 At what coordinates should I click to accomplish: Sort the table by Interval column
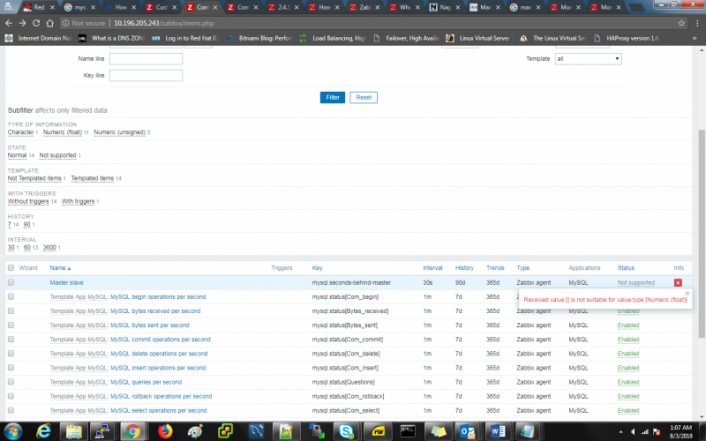click(x=432, y=268)
